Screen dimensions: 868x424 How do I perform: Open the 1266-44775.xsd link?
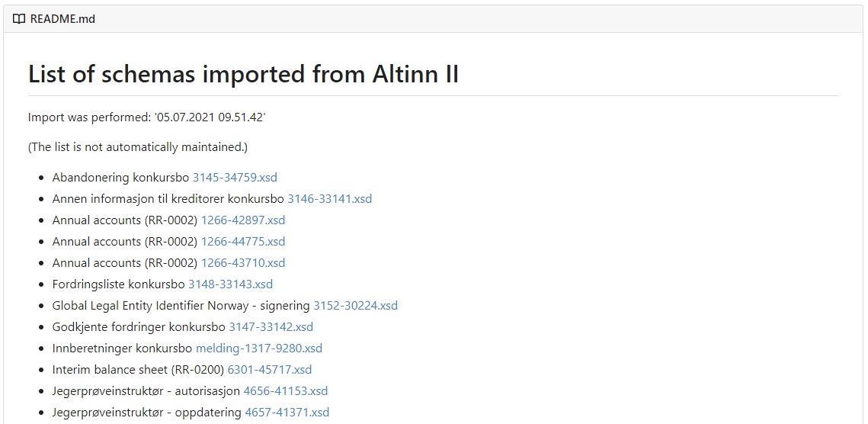243,242
